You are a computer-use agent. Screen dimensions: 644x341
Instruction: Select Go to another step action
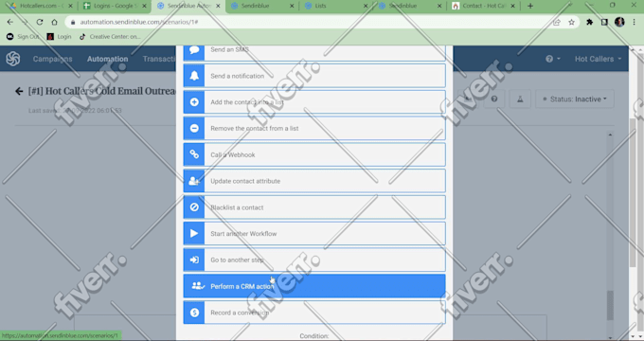(314, 260)
